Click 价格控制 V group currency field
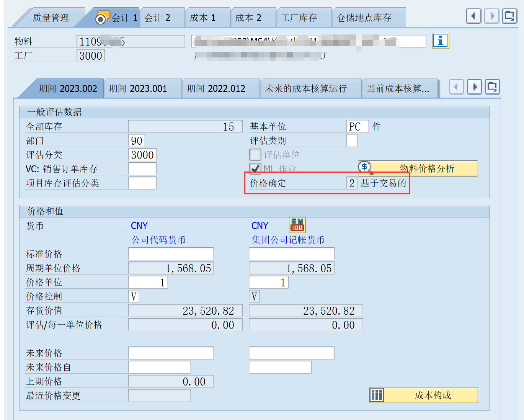524x420 pixels. pos(254,296)
